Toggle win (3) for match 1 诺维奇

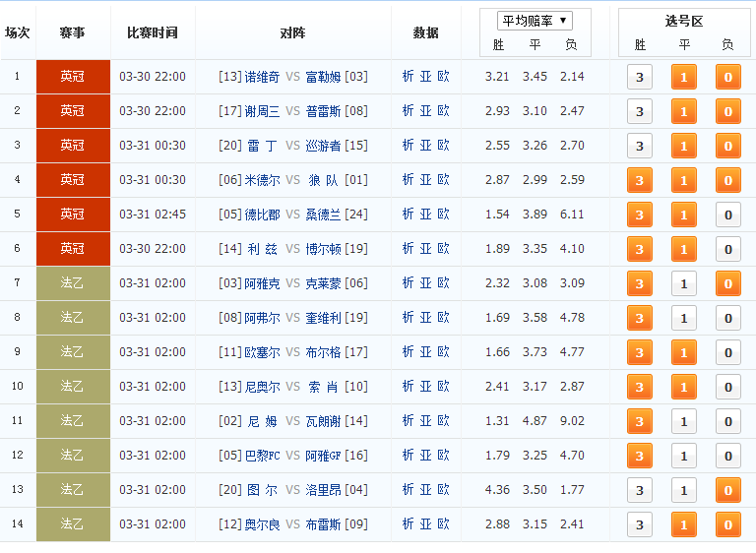coord(639,77)
